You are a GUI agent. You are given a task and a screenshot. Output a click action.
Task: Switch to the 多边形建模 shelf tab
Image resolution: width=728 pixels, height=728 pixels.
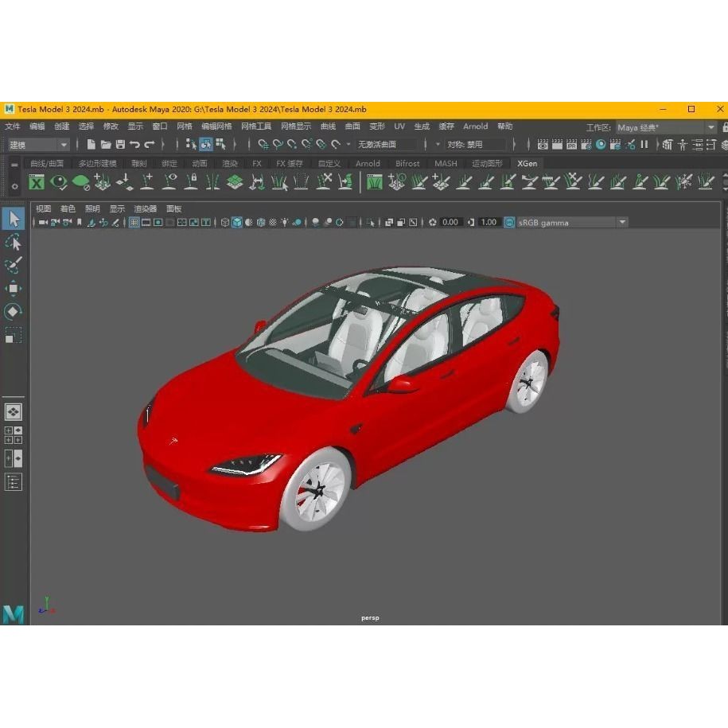point(98,163)
